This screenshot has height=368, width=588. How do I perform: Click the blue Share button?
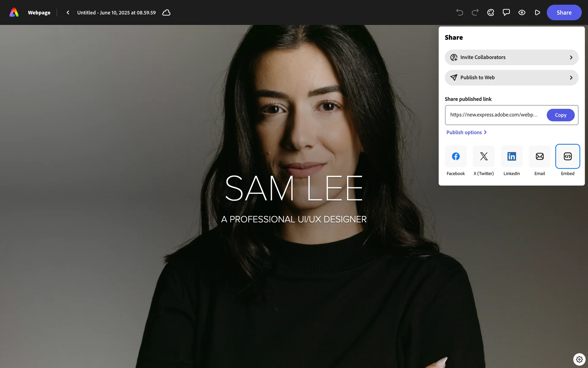(564, 13)
